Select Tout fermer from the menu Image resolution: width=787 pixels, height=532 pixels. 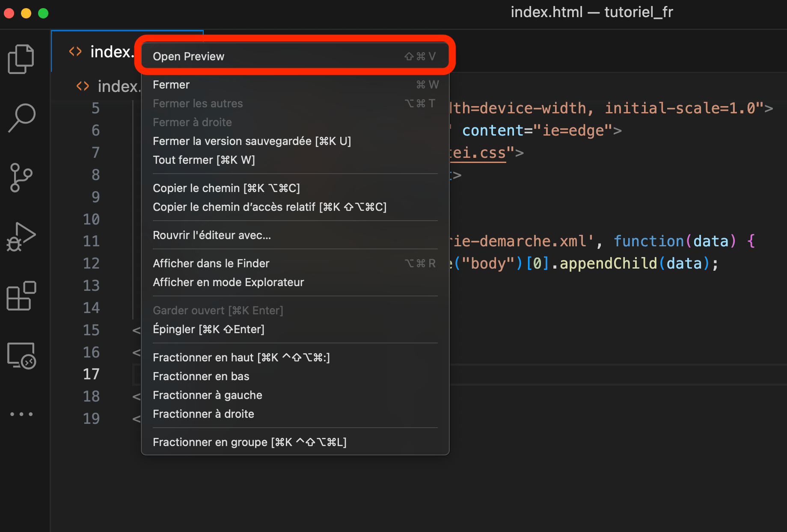pyautogui.click(x=204, y=160)
